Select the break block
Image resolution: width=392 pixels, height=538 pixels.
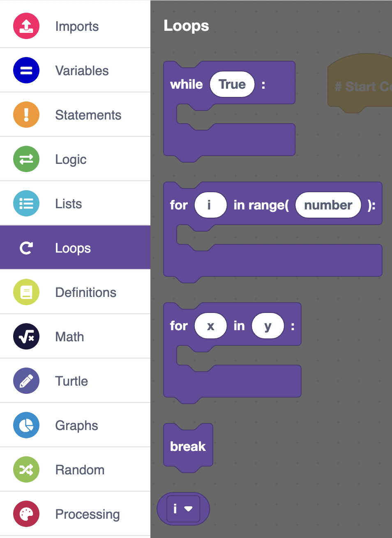pyautogui.click(x=188, y=446)
